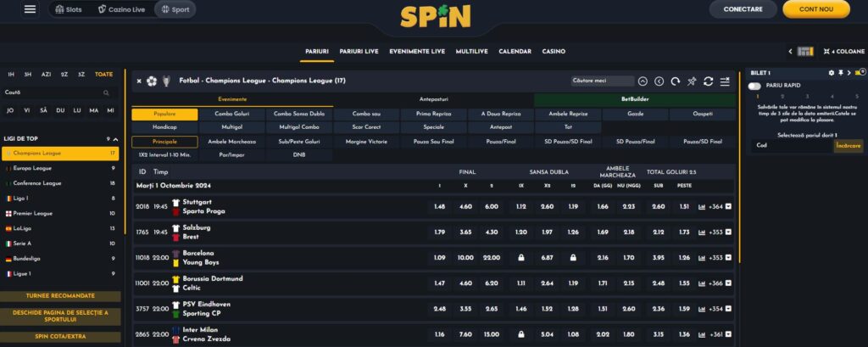This screenshot has height=347, width=868.
Task: Open statistics chart icon for Stuttgart match
Action: pyautogui.click(x=702, y=207)
